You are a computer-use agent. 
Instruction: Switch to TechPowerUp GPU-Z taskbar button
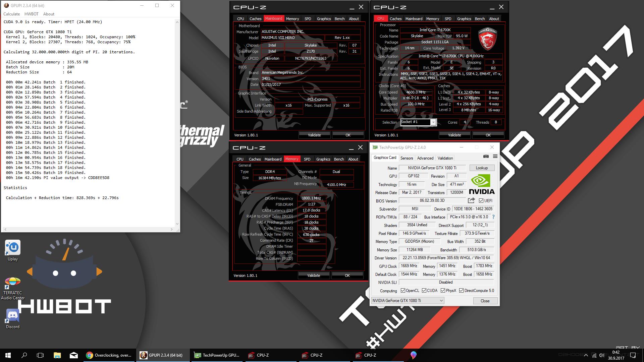coord(216,355)
